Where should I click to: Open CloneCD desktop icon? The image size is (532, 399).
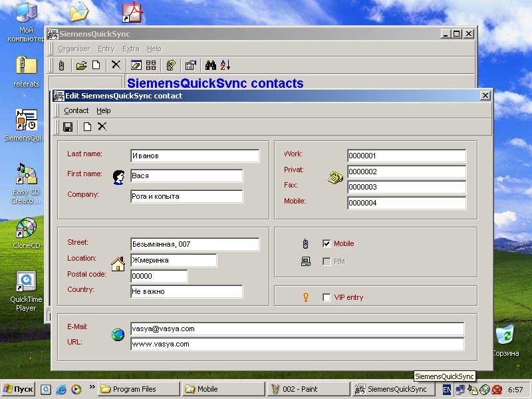26,233
